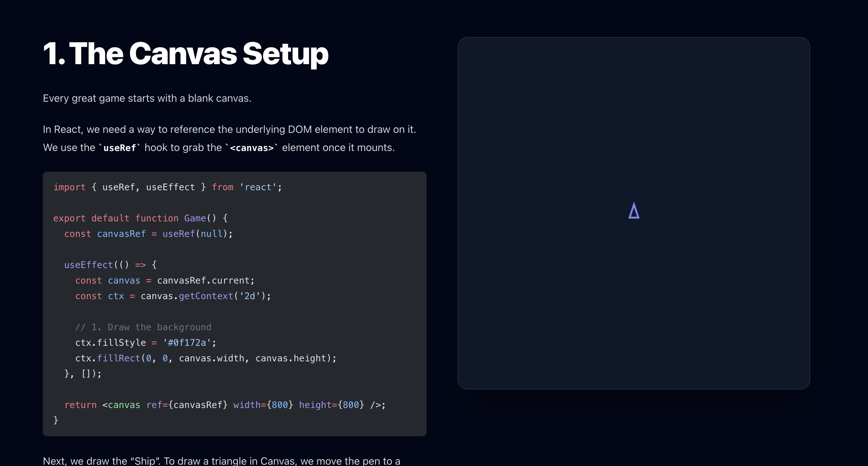
Task: Click the "export default function Game()" line
Action: (141, 218)
